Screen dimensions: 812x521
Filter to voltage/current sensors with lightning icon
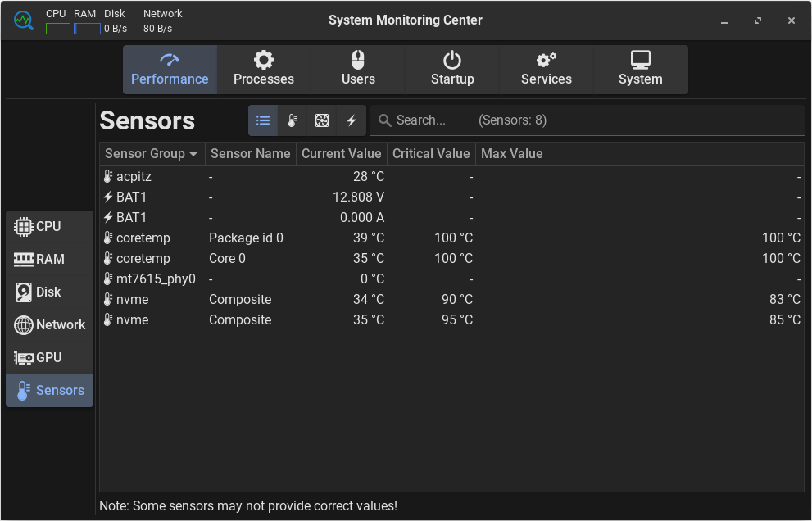click(352, 120)
